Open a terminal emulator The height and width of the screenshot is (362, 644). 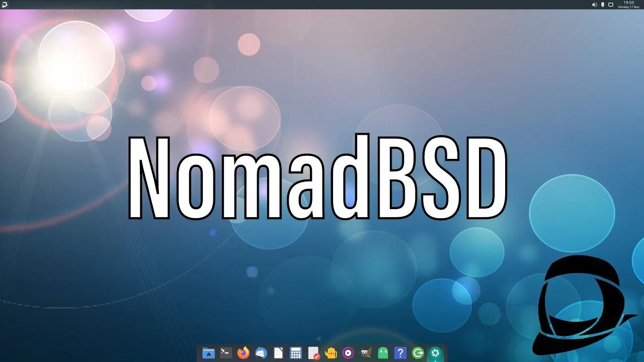[x=225, y=353]
